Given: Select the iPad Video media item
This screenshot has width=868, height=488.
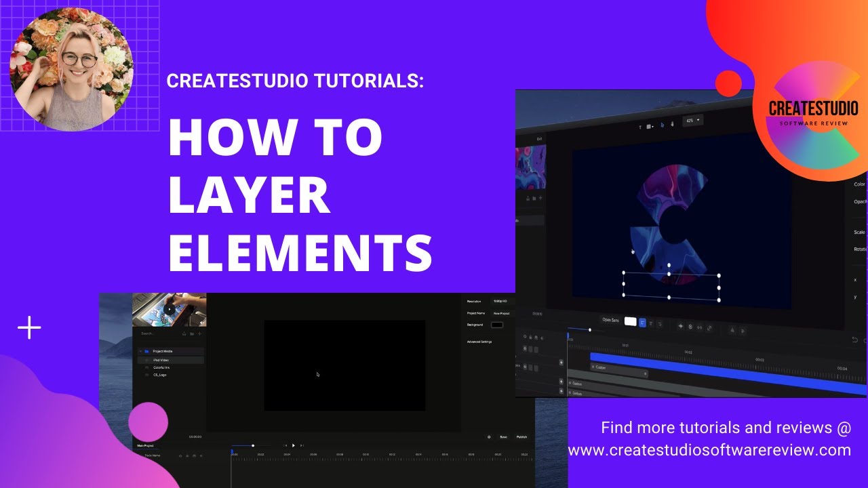Looking at the screenshot, I should [170, 360].
